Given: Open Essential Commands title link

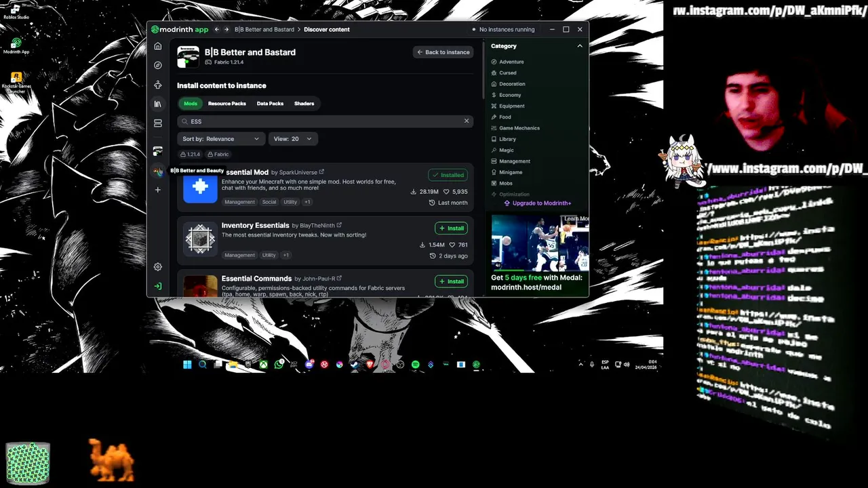Looking at the screenshot, I should 256,278.
